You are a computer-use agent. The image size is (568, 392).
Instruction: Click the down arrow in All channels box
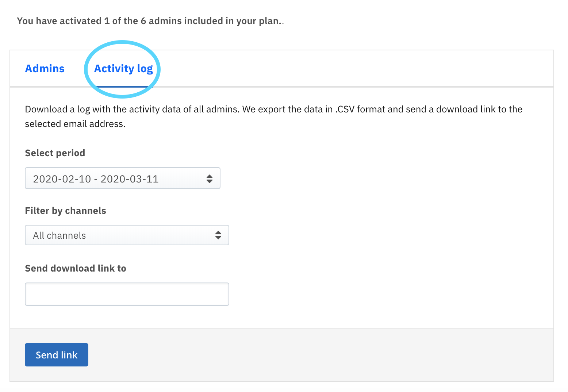pyautogui.click(x=218, y=238)
